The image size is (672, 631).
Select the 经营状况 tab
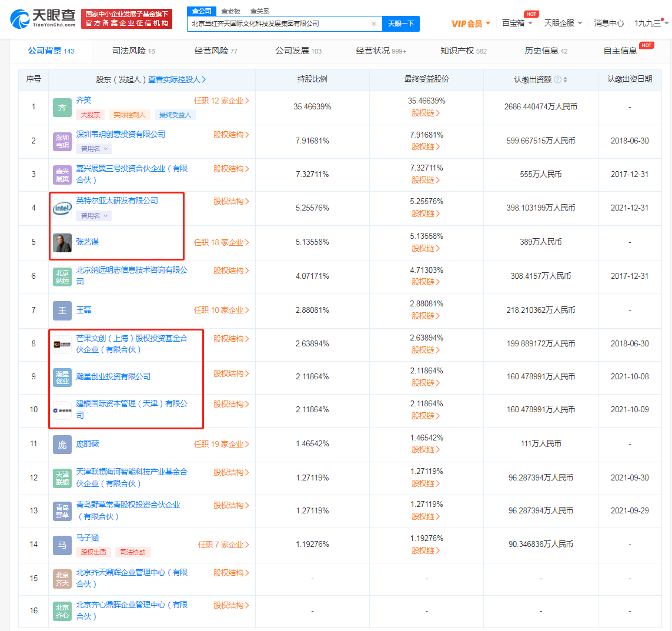[x=380, y=51]
